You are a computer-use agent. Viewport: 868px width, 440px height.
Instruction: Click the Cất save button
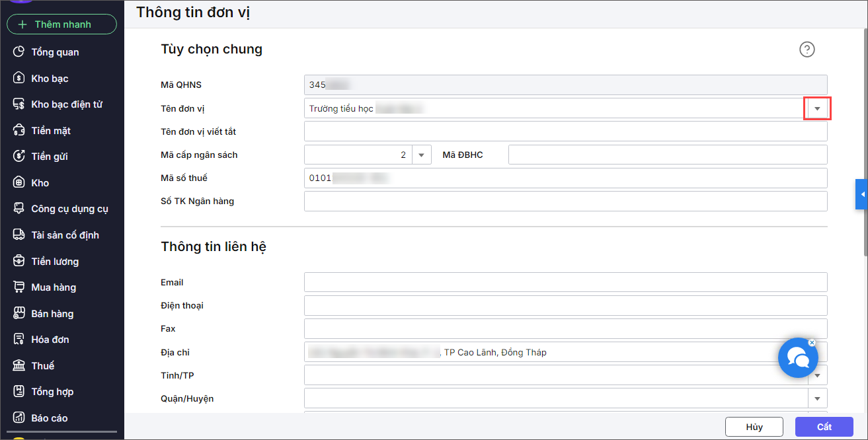coord(824,427)
